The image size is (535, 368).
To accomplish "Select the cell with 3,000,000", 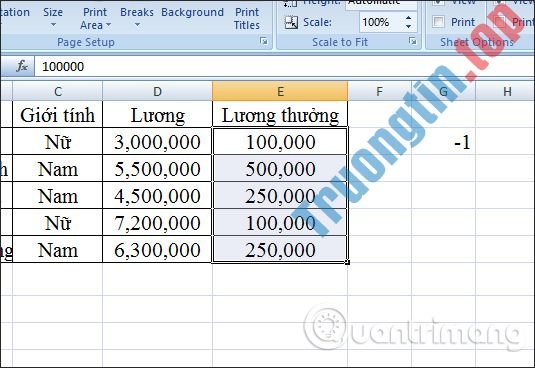I will pos(157,142).
